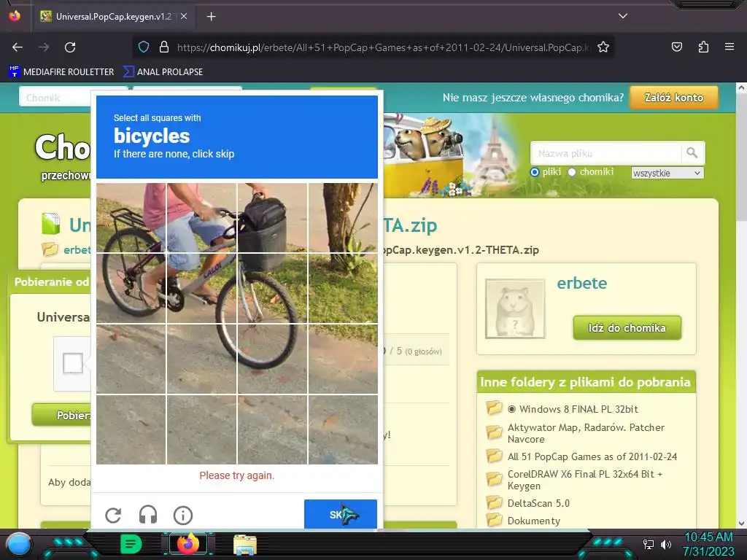Click the Chomik login input field
This screenshot has width=747, height=560.
tap(55, 98)
